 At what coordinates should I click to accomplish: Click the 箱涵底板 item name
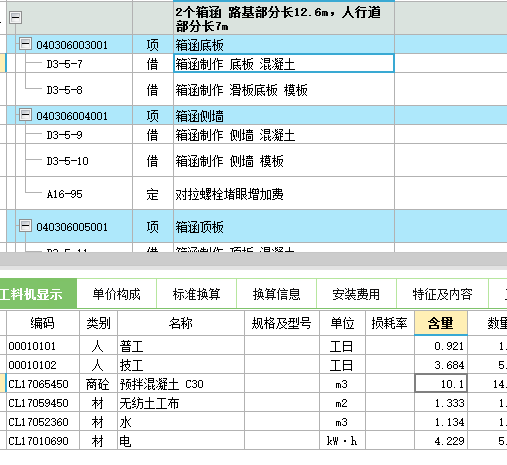pos(200,45)
